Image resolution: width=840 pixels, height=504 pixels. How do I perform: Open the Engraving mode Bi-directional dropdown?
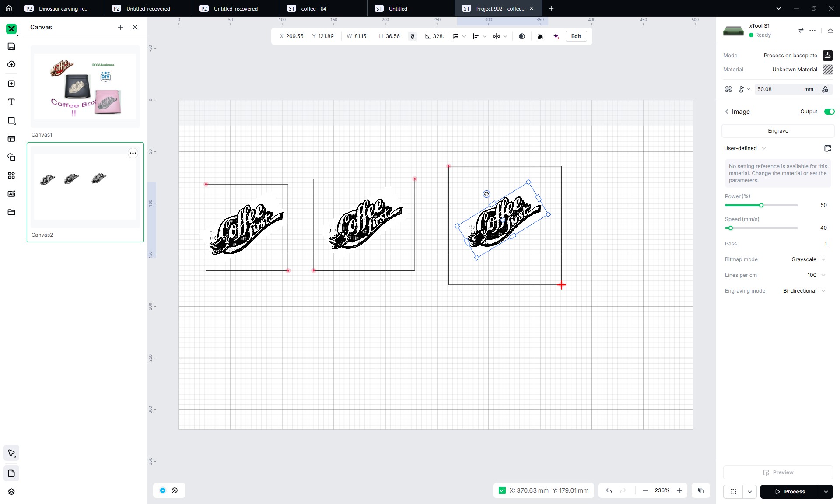point(804,291)
